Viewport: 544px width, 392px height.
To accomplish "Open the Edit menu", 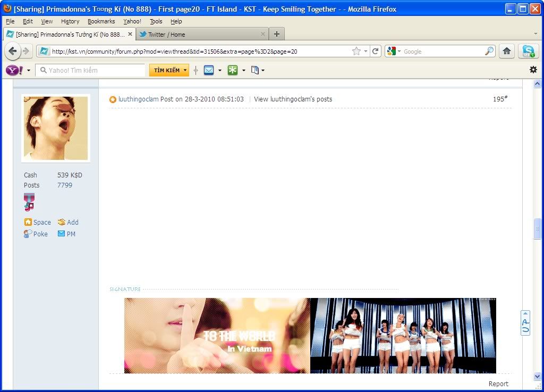I will tap(28, 21).
